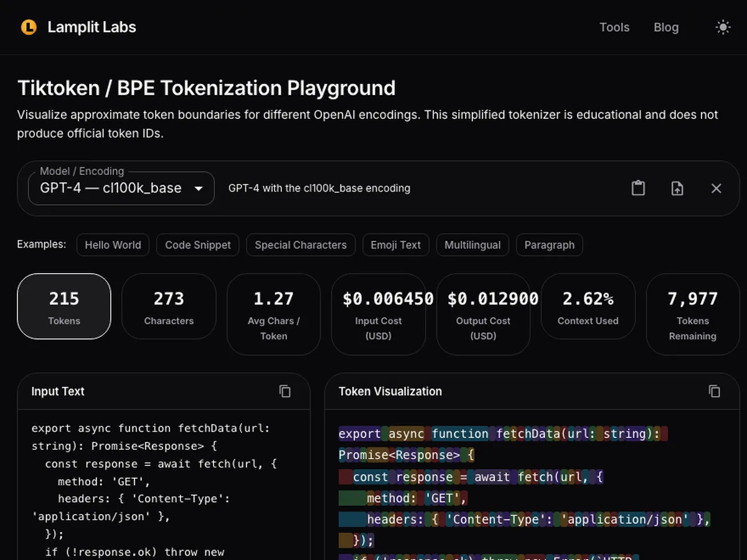747x560 pixels.
Task: Copy the Token Visualization with its copy icon
Action: 715,391
